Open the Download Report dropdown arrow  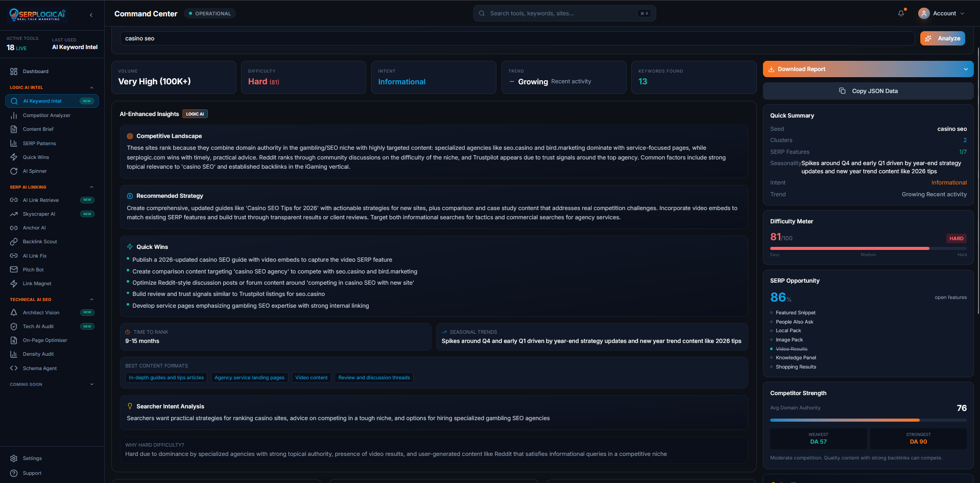coord(966,69)
